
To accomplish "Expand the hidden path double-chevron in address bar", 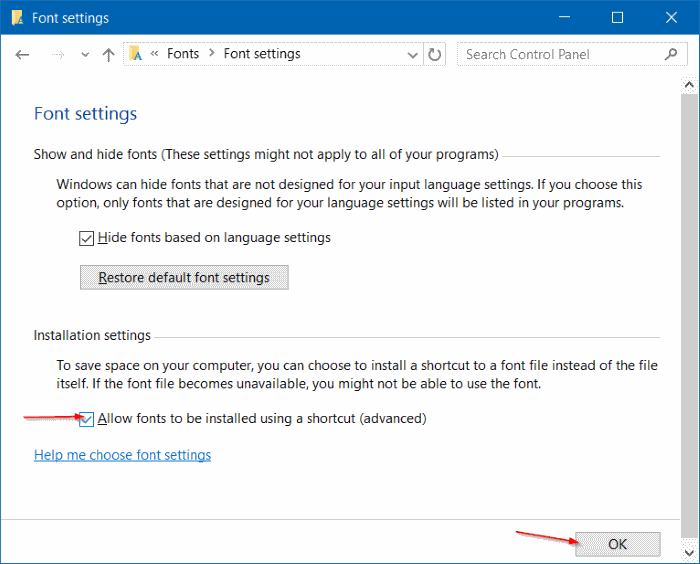I will [x=154, y=54].
